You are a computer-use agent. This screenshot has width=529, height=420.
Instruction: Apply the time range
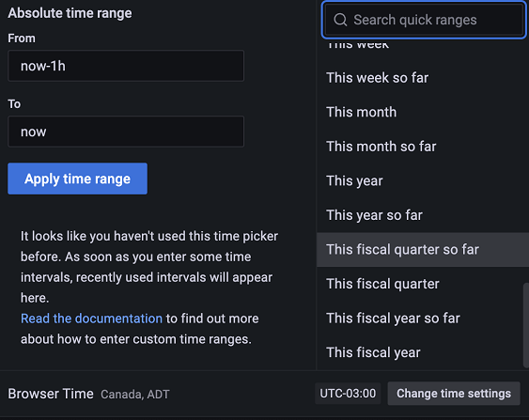click(78, 179)
